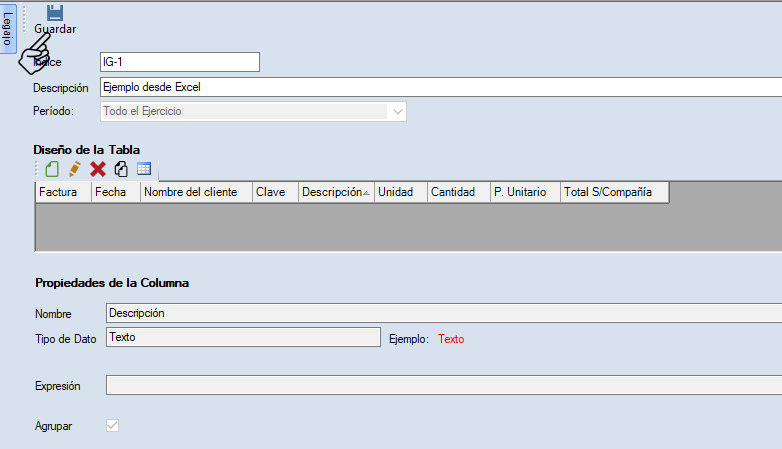
Task: Select the Clave column header
Action: click(274, 192)
